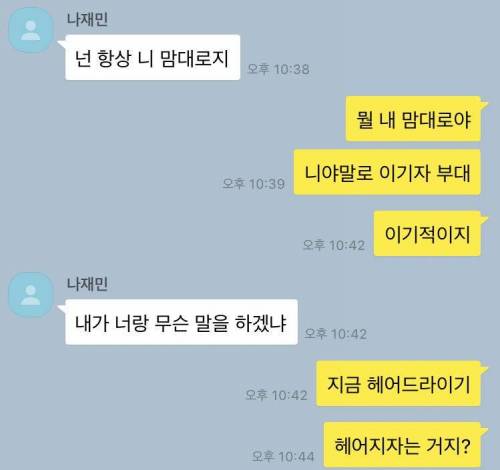Select the message '넌 항상 니 맘대로지'
Image resolution: width=500 pixels, height=470 pixels.
(x=152, y=57)
